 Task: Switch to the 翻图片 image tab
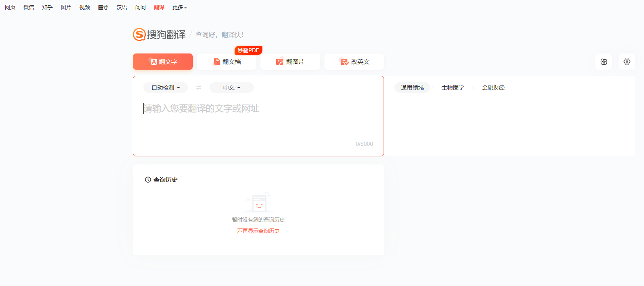click(290, 62)
